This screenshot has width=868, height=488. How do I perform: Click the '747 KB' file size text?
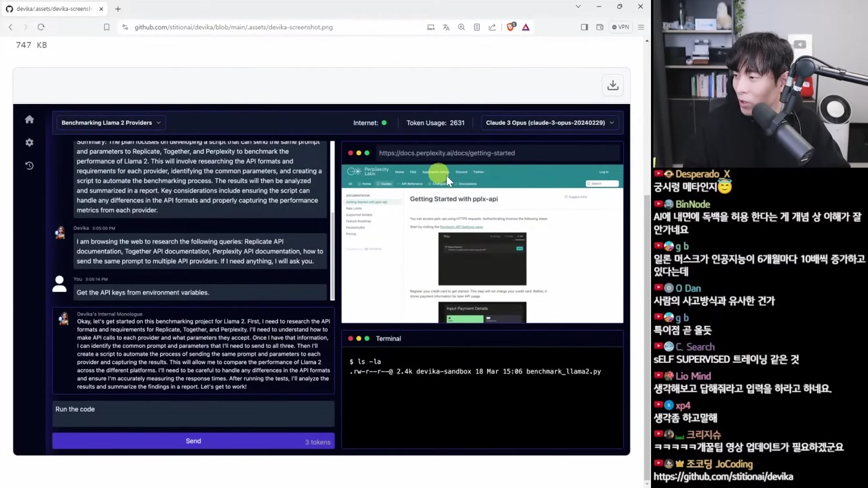(x=31, y=45)
